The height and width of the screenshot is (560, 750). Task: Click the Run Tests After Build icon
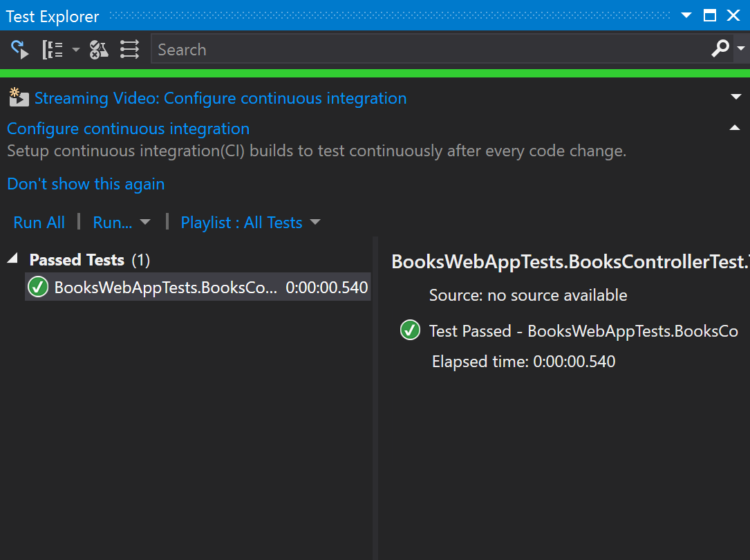coord(19,49)
